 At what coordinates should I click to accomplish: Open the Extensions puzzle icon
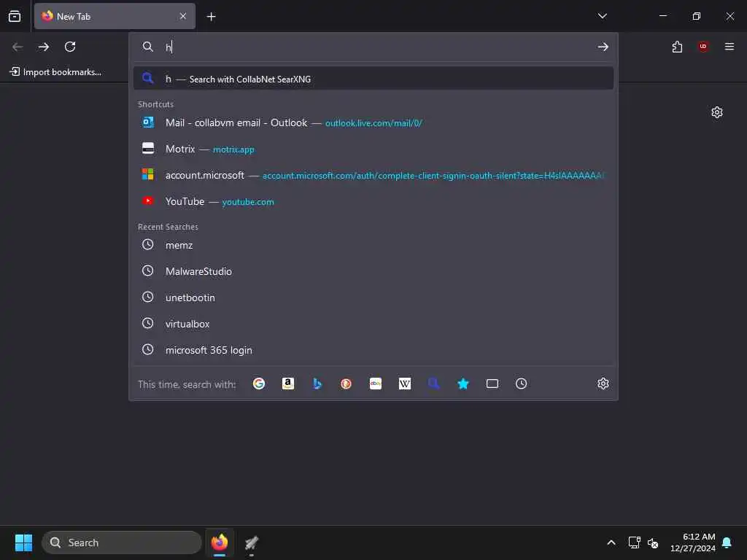(677, 47)
